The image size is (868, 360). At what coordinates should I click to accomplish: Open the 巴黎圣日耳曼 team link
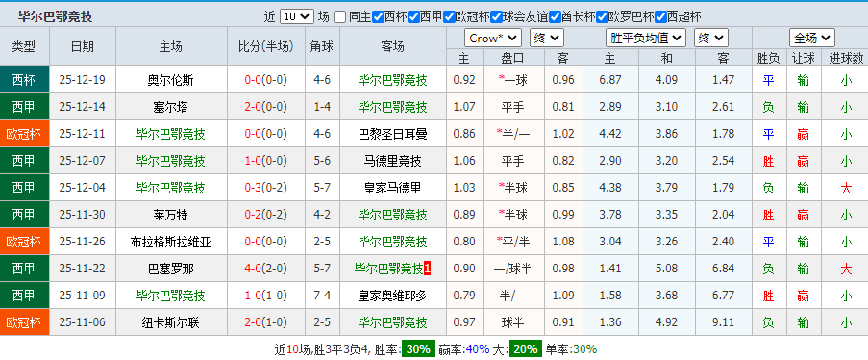click(x=392, y=134)
